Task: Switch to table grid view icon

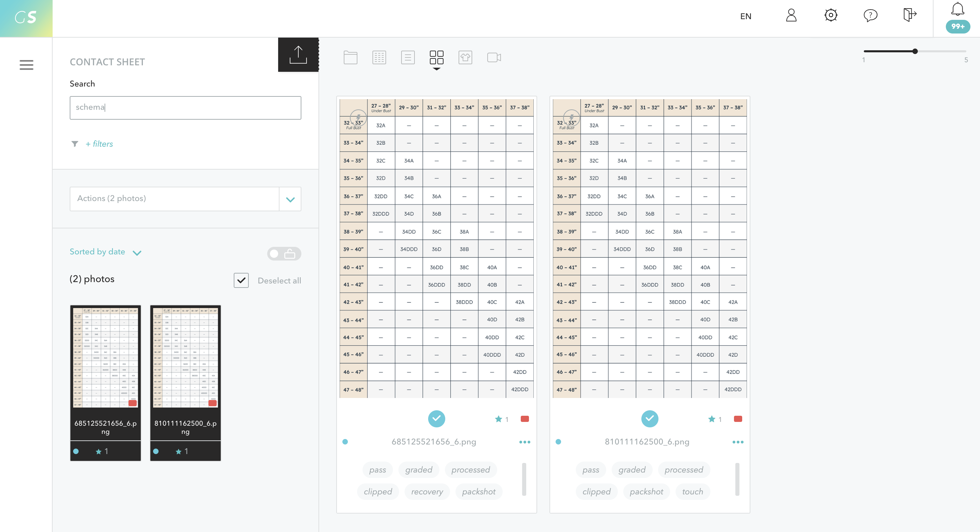Action: coord(379,57)
